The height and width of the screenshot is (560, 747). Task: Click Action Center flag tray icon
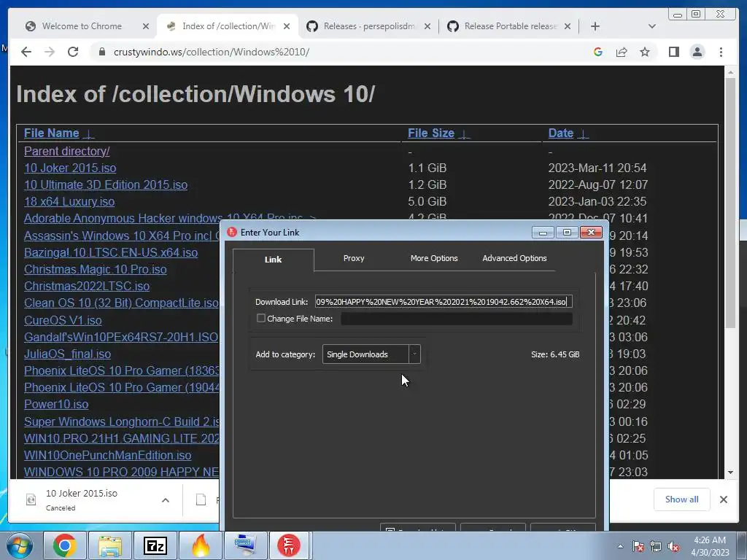638,546
